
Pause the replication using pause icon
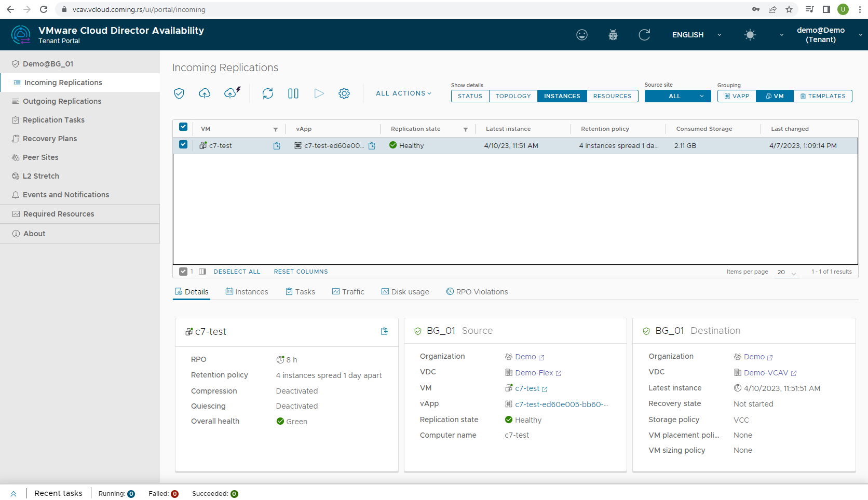pos(293,93)
